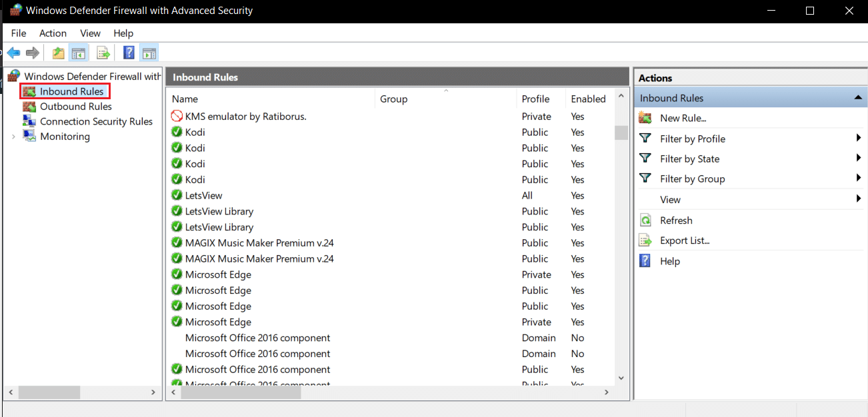The image size is (868, 417).
Task: Go back using the toolbar back arrow
Action: pos(14,53)
